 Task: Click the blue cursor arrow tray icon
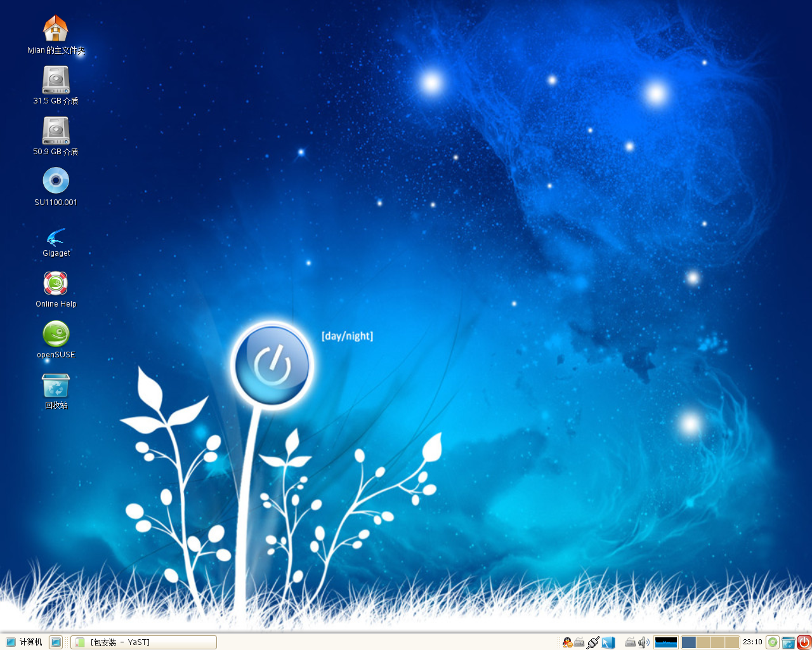(608, 642)
